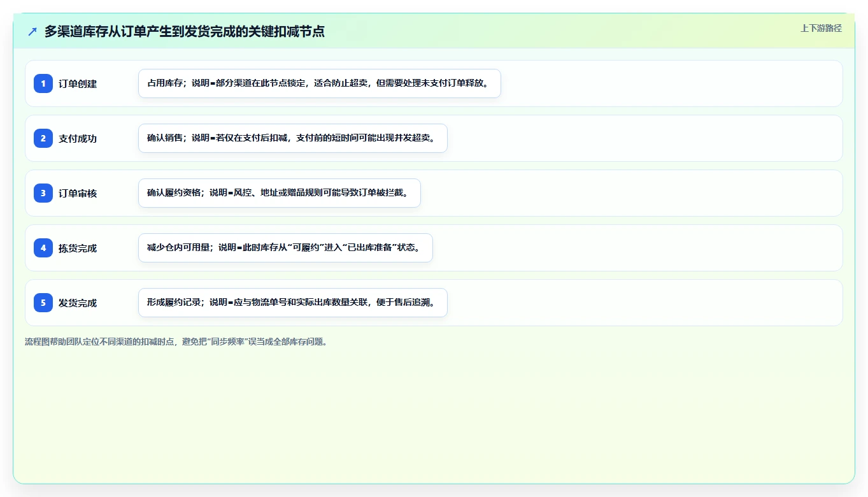Click the step 1 number badge
868x497 pixels.
coord(43,83)
